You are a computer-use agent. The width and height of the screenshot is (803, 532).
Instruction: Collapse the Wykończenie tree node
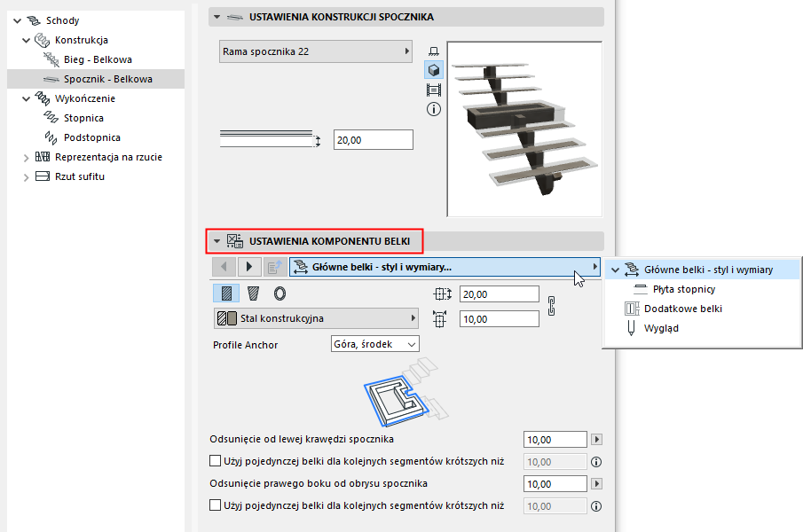pos(26,98)
